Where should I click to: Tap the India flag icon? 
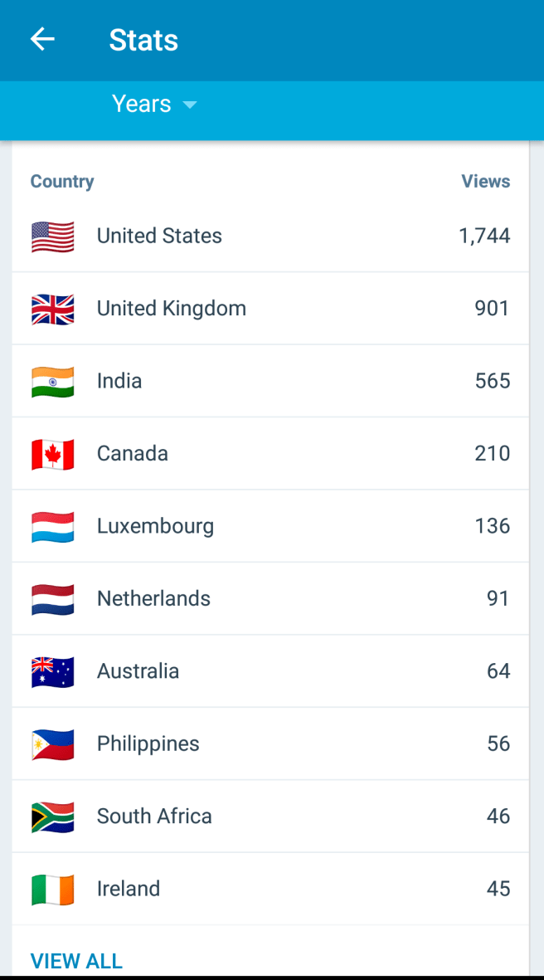pyautogui.click(x=53, y=382)
